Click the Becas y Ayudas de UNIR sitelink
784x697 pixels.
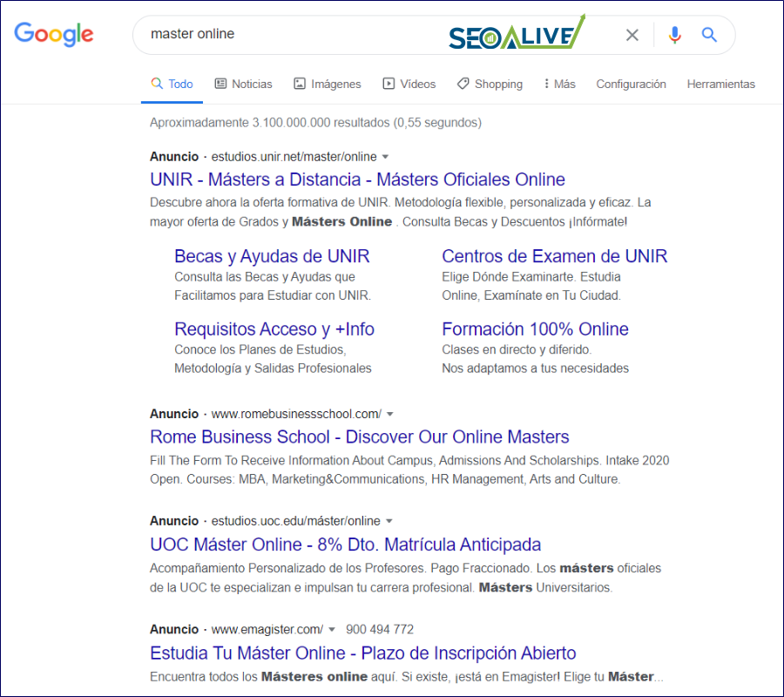click(273, 256)
